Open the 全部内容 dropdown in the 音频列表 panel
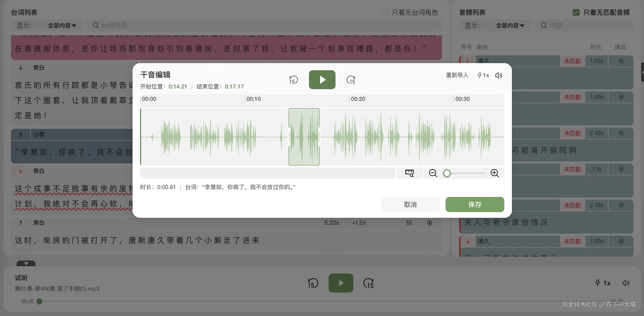Viewport: 644px width, 316px height. (510, 26)
